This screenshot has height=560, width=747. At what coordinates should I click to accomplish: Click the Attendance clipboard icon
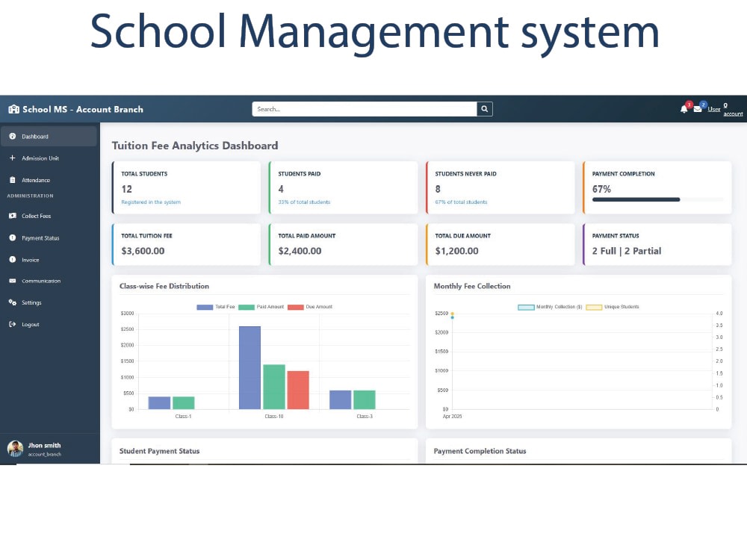pos(13,180)
